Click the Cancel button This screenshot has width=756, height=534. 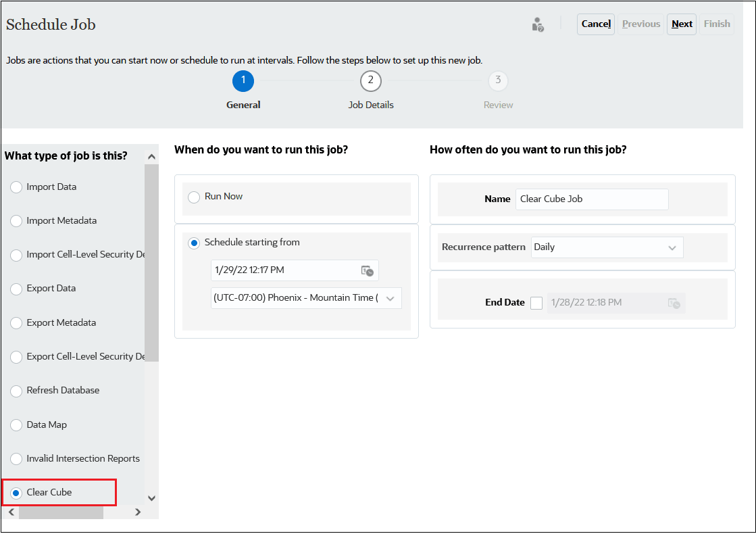coord(595,24)
